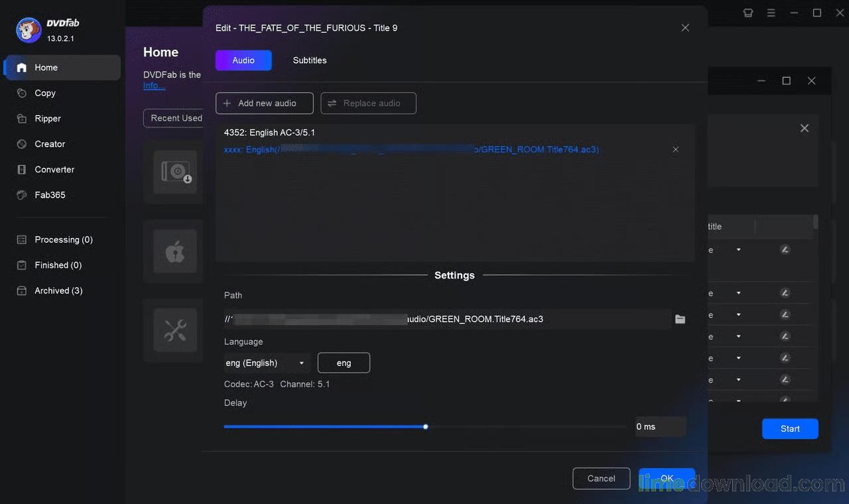
Task: Click the Info... link under Home
Action: (x=154, y=86)
